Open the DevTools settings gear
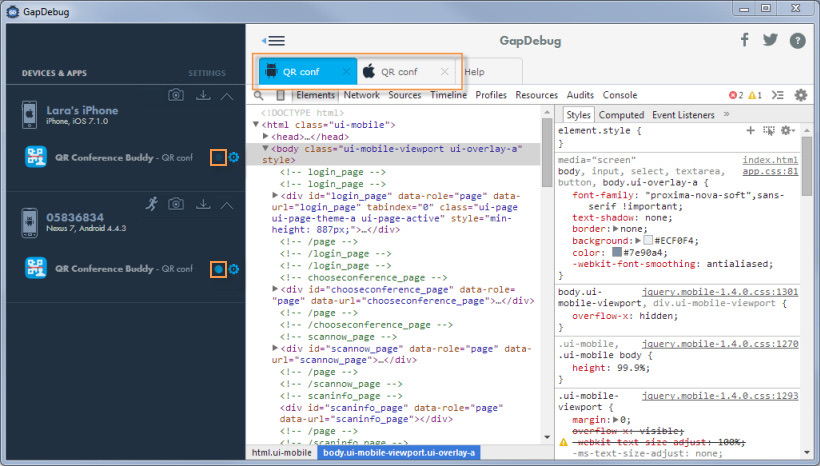 click(x=800, y=95)
